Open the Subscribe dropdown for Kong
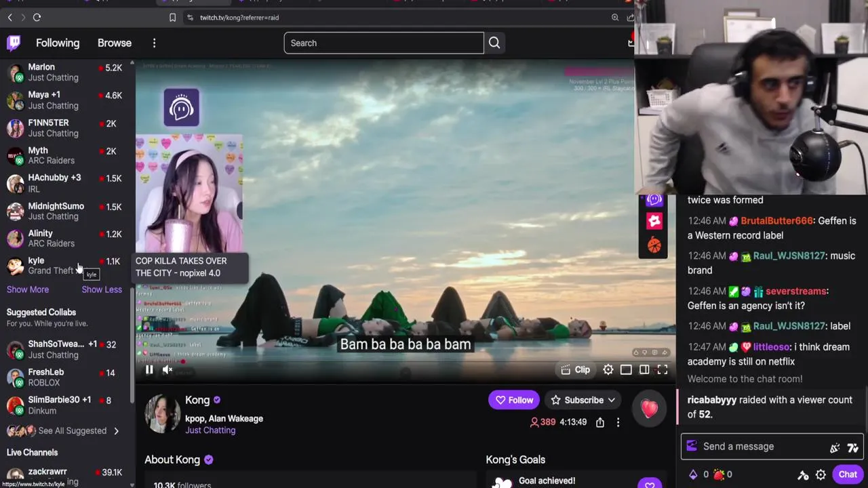This screenshot has width=868, height=488. (583, 400)
